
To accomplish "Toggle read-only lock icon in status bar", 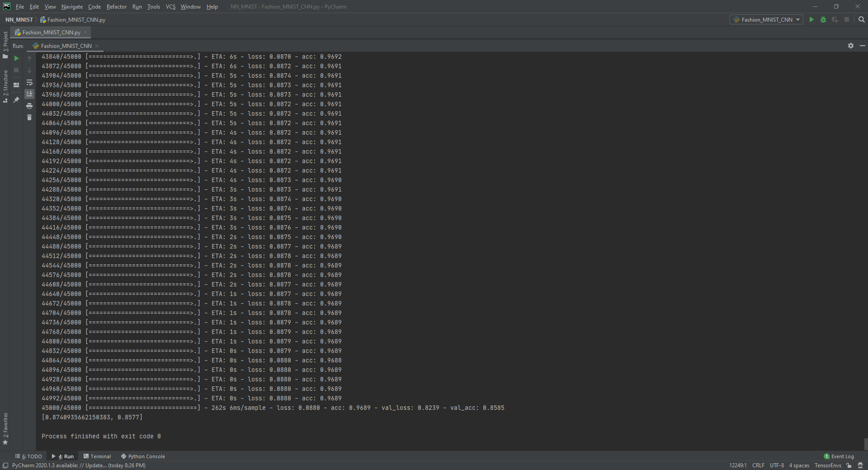I will click(x=849, y=465).
